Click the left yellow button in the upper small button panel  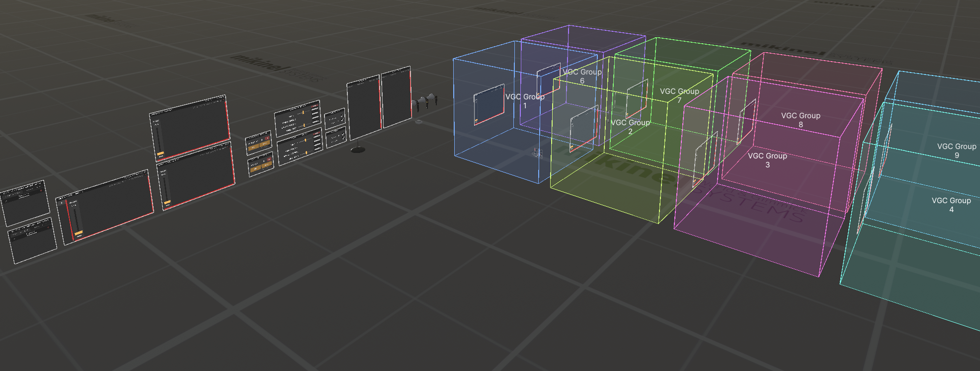253,147
